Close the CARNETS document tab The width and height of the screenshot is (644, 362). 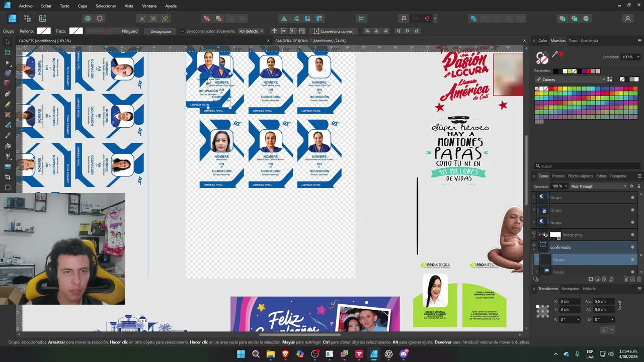(x=269, y=41)
